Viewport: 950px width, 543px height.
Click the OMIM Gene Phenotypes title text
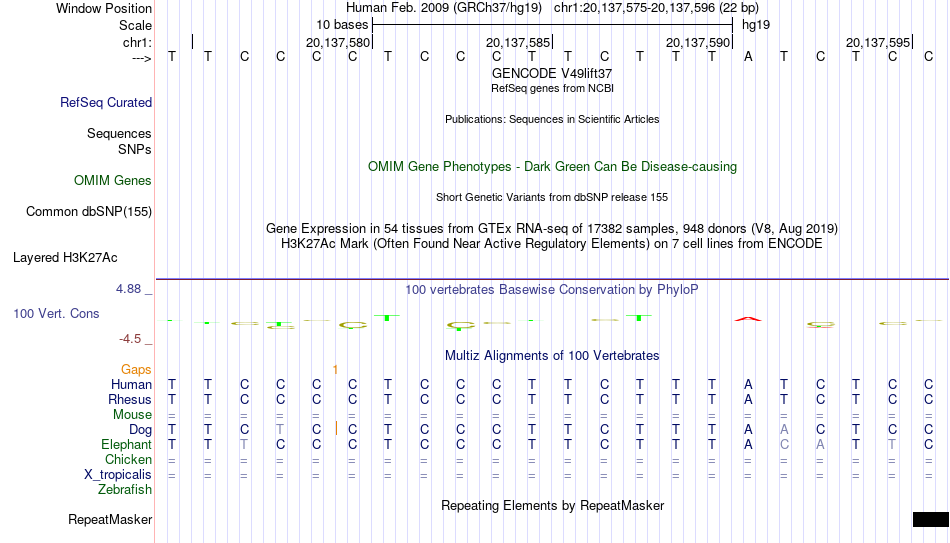point(552,167)
